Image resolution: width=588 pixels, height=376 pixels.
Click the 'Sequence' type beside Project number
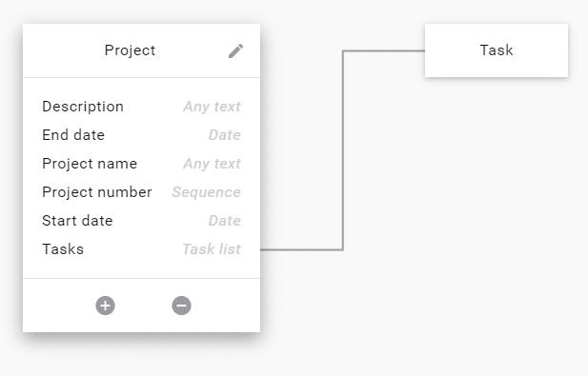pos(206,192)
